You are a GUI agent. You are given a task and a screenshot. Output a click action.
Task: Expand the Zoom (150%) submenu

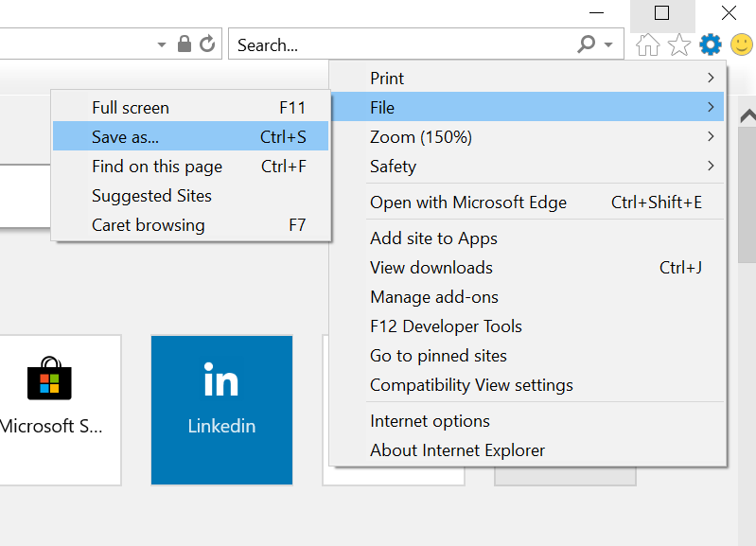[527, 137]
